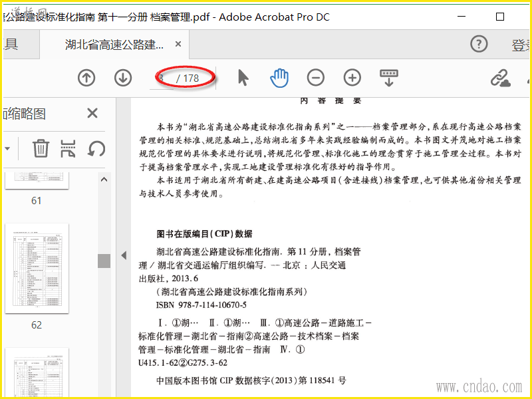Close the page thumbnails panel
Image resolution: width=532 pixels, height=399 pixels.
coord(92,113)
